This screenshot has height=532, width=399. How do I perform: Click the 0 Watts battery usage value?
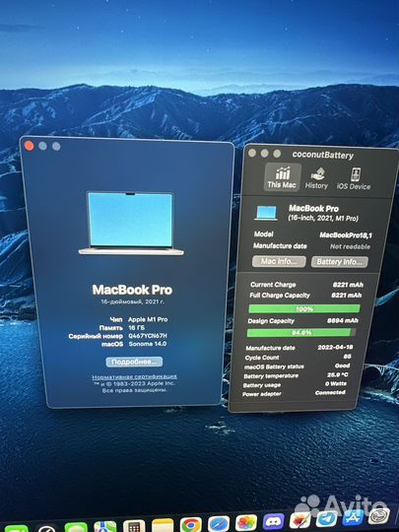pyautogui.click(x=336, y=384)
